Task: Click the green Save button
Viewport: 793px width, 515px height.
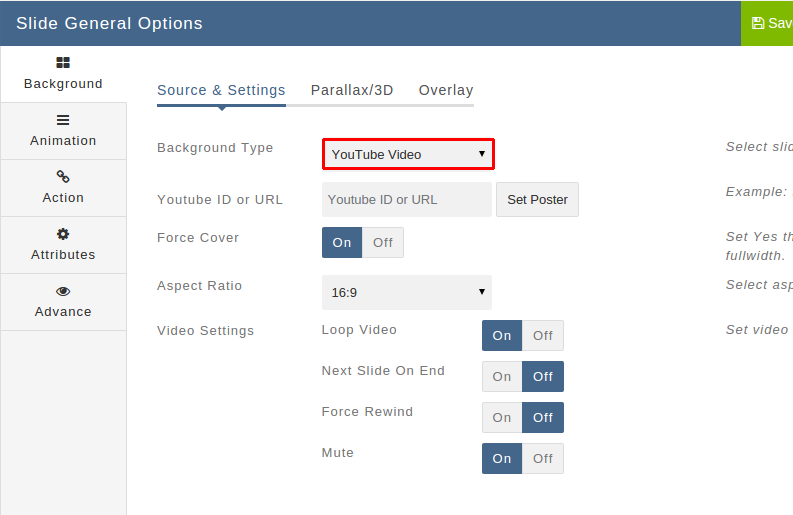Action: coord(767,23)
